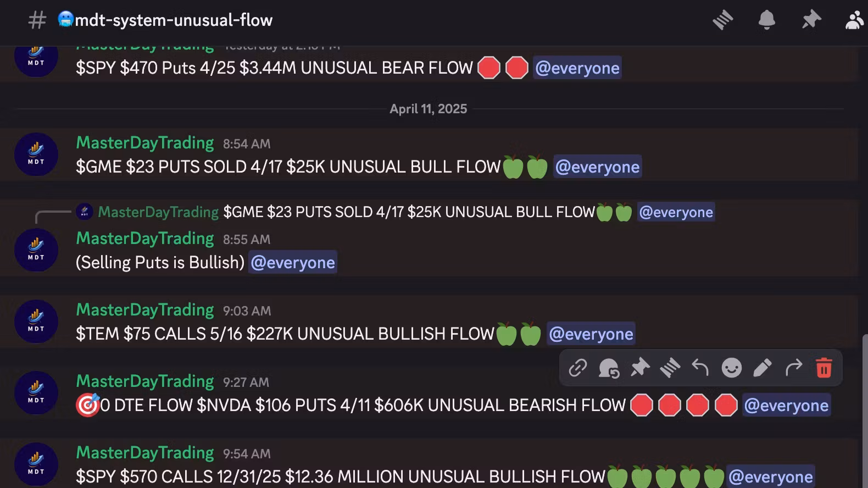Image resolution: width=868 pixels, height=488 pixels.
Task: Open MasterDayTrading profile from 9:03 AM message
Action: [x=144, y=310]
